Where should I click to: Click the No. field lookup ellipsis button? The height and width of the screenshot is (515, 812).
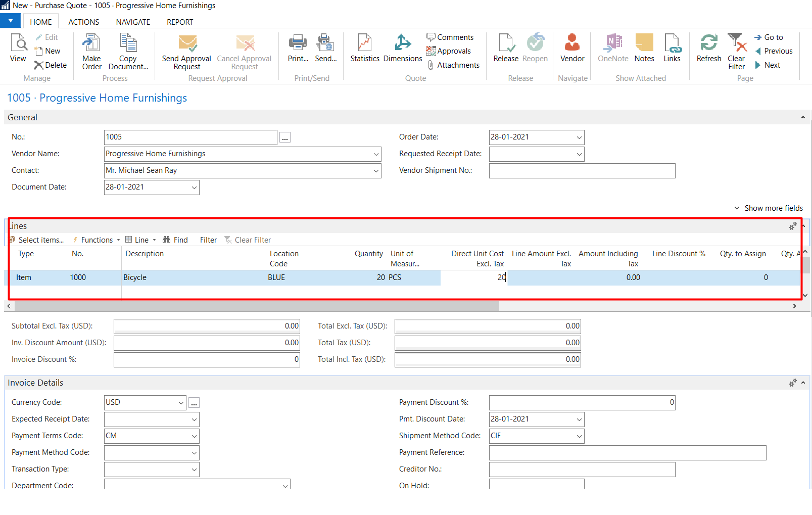coord(285,137)
